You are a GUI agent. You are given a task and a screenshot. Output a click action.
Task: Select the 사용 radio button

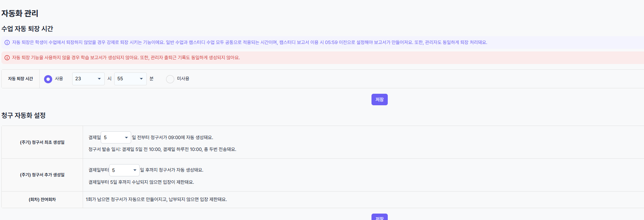48,79
